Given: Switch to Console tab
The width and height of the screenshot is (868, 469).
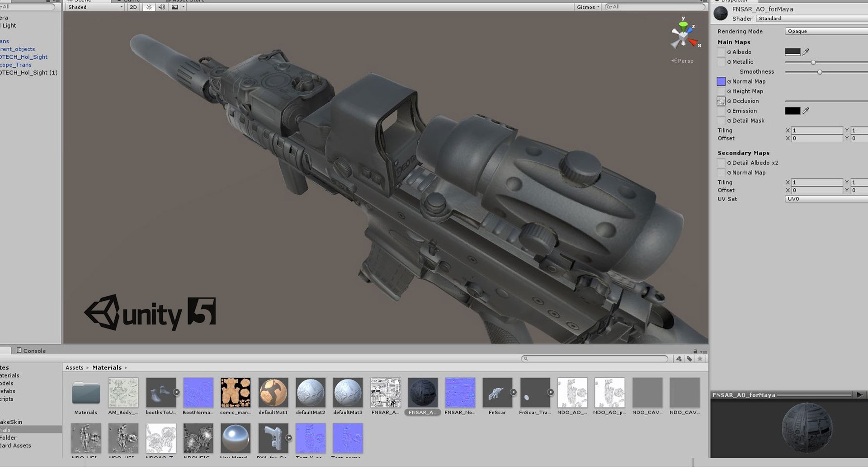Looking at the screenshot, I should 31,351.
